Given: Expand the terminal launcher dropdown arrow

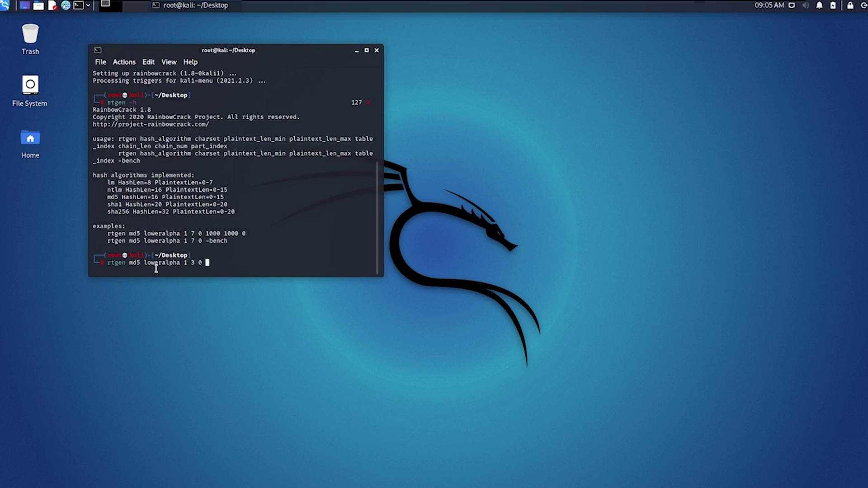Looking at the screenshot, I should coord(88,5).
